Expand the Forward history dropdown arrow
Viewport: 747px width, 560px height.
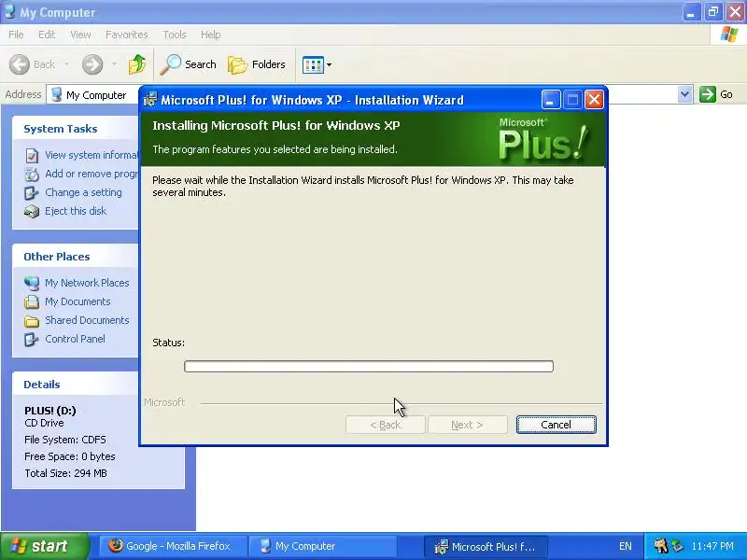point(114,64)
